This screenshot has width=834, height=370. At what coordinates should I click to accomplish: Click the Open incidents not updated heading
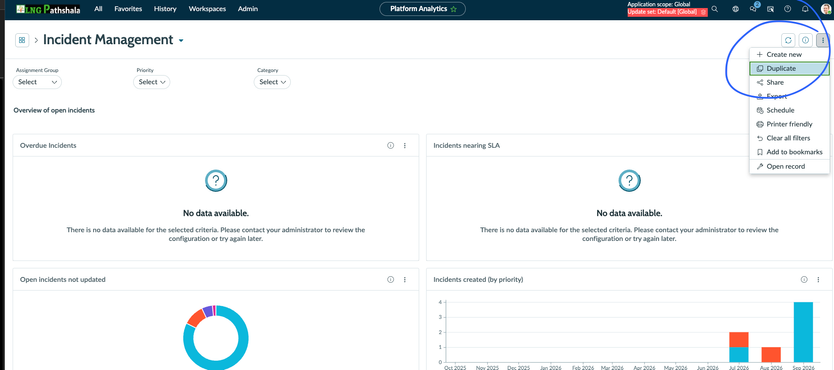point(63,279)
